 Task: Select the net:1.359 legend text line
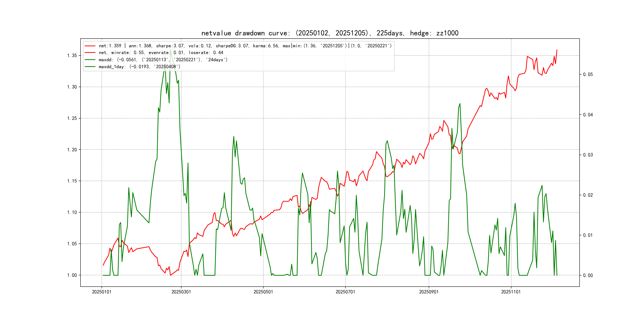click(x=245, y=46)
